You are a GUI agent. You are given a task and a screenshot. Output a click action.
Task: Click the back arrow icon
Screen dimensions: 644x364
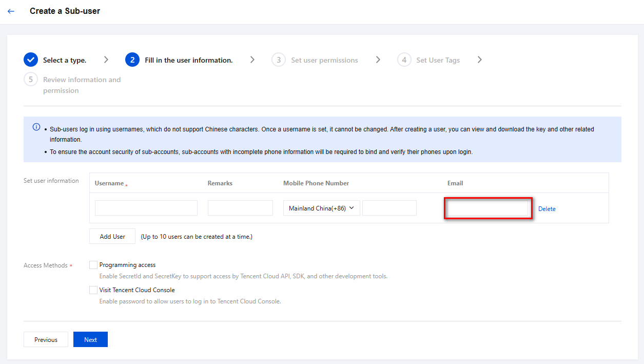pyautogui.click(x=11, y=11)
